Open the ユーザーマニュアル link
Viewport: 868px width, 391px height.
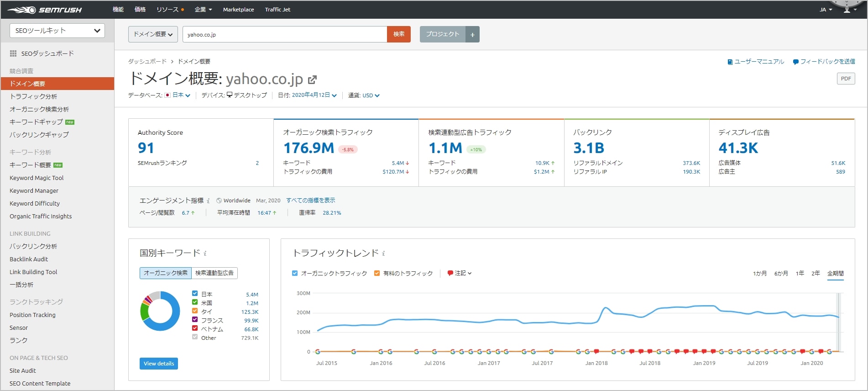759,62
